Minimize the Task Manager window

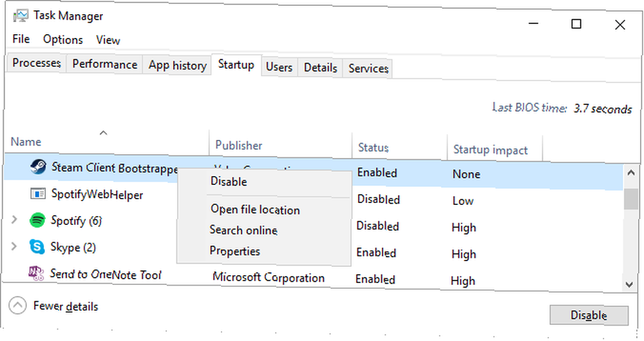pos(533,23)
